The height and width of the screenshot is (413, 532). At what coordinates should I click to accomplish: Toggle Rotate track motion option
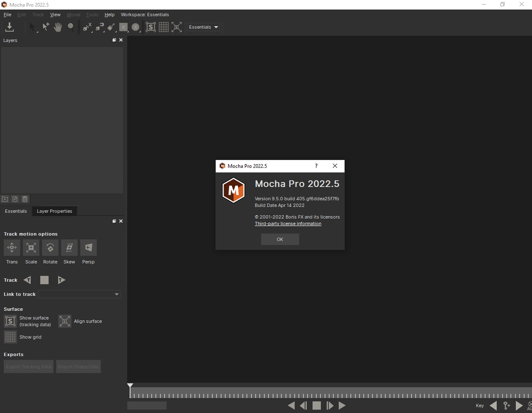[50, 247]
